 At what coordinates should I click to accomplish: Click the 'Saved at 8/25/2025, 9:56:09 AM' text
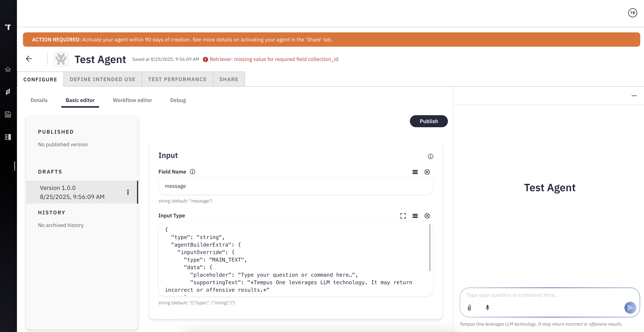click(165, 59)
